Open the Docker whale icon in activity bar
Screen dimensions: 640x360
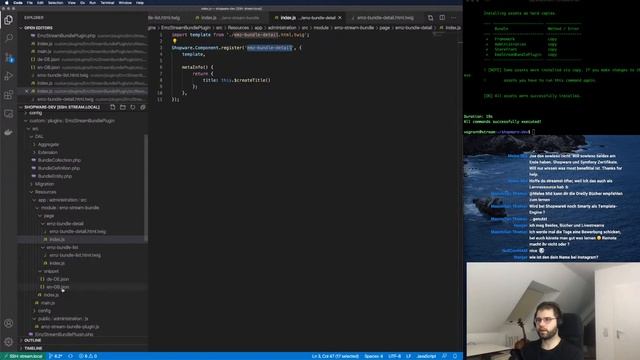[x=9, y=132]
